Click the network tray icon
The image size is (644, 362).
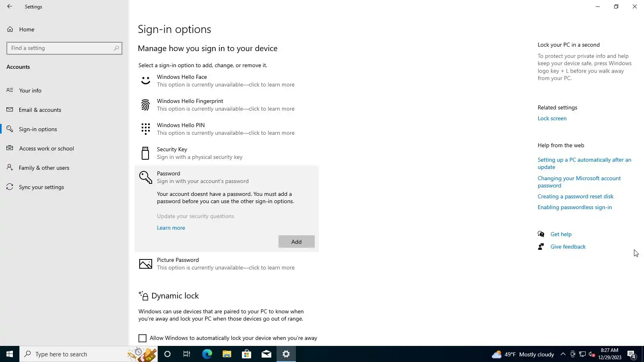click(x=582, y=354)
